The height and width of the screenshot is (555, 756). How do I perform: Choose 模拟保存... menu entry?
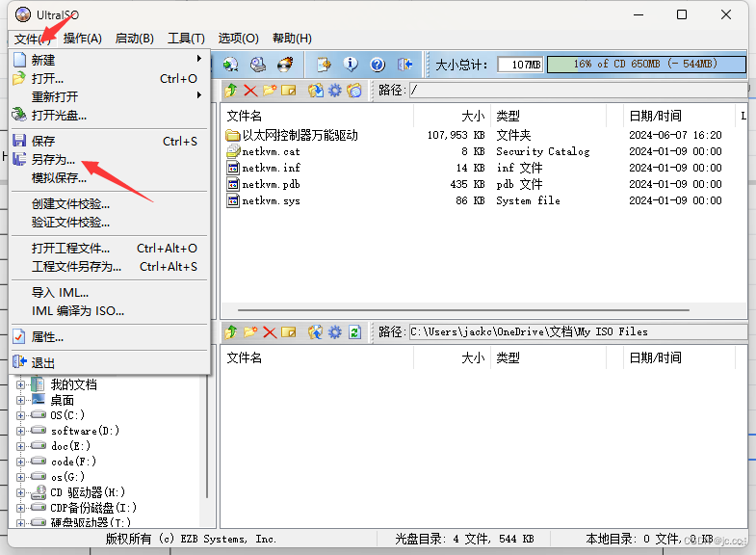tap(110, 177)
